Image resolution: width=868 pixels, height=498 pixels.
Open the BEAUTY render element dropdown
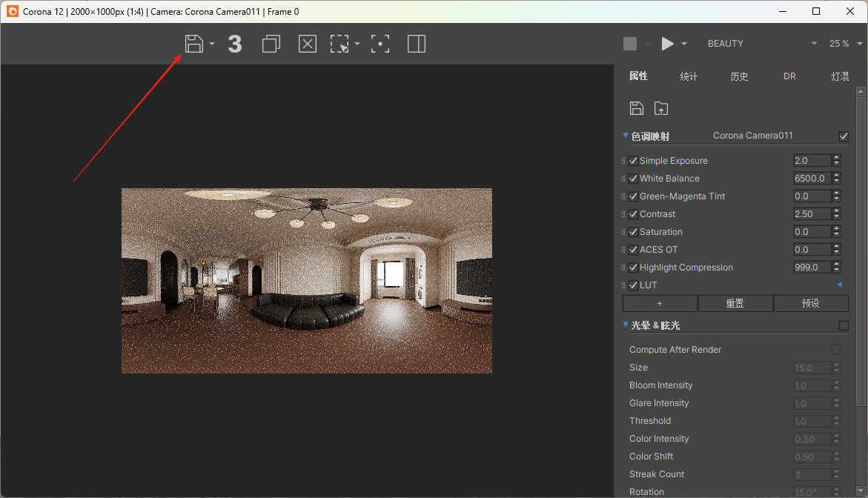tap(761, 44)
